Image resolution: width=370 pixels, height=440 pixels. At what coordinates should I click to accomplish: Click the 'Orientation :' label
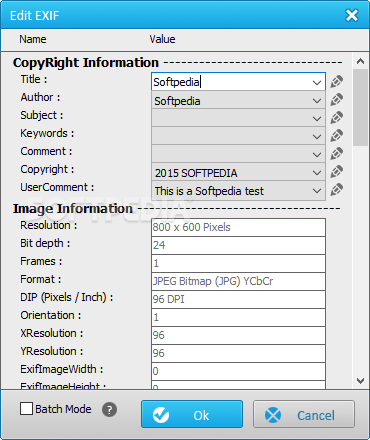tap(51, 315)
